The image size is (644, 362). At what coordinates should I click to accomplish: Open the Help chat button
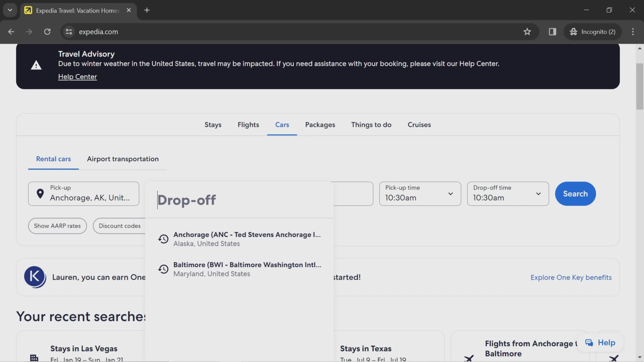pos(600,343)
